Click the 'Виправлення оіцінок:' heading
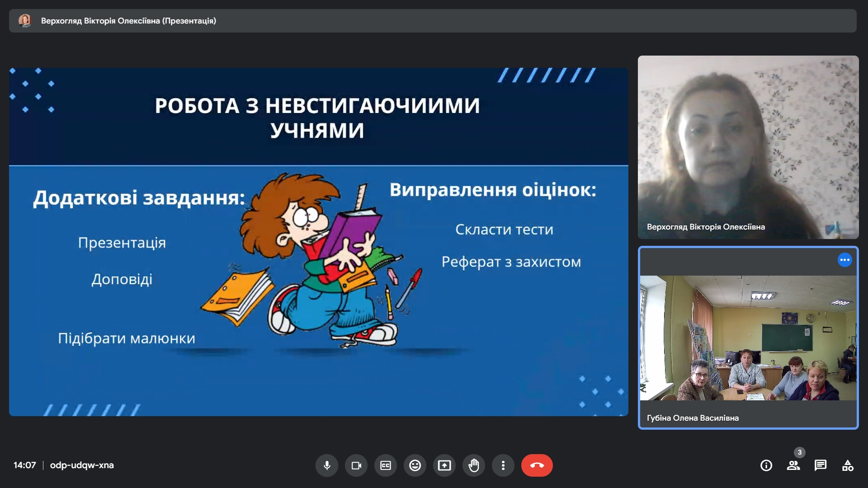Image resolution: width=868 pixels, height=488 pixels. click(x=493, y=190)
